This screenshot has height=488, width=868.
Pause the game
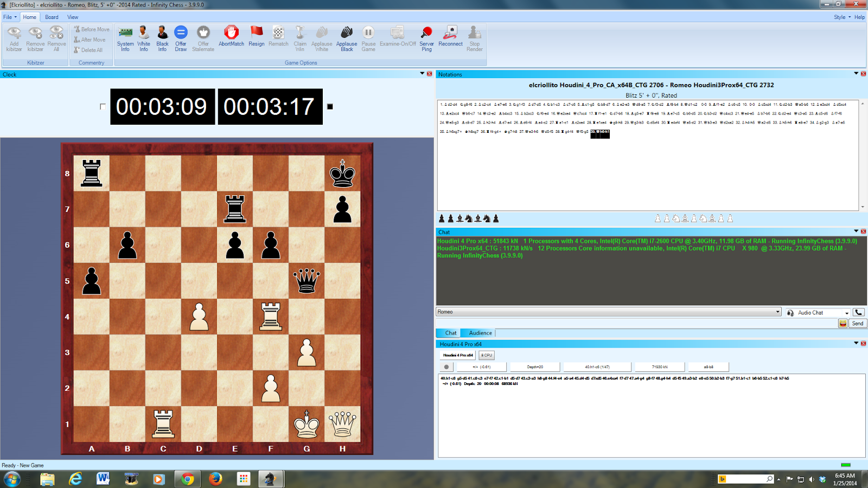tap(368, 38)
